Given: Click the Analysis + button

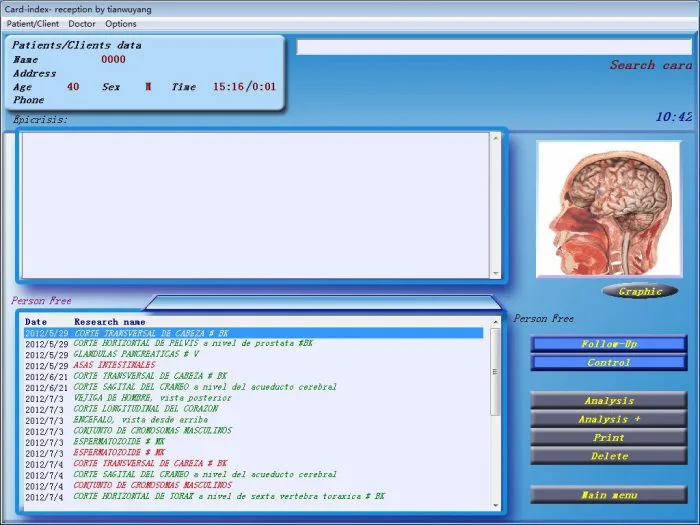Looking at the screenshot, I should click(608, 419).
